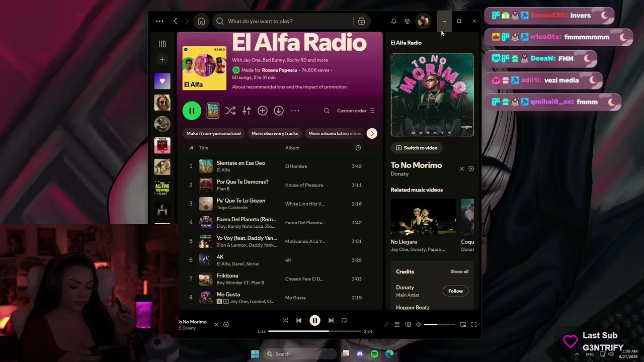The height and width of the screenshot is (362, 644).
Task: Open the Donaty artist link under To No Morimo
Action: pos(399,174)
